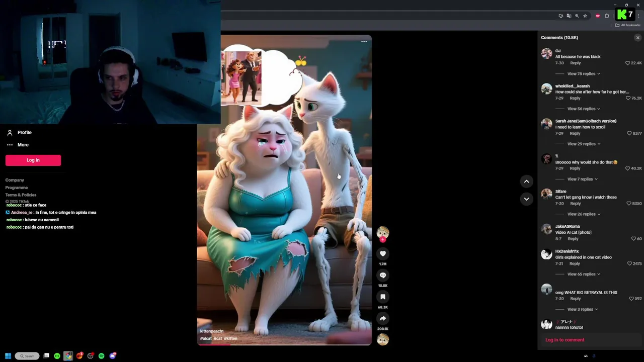This screenshot has height=362, width=644.
Task: Open Task View in taskbar
Action: 46,356
